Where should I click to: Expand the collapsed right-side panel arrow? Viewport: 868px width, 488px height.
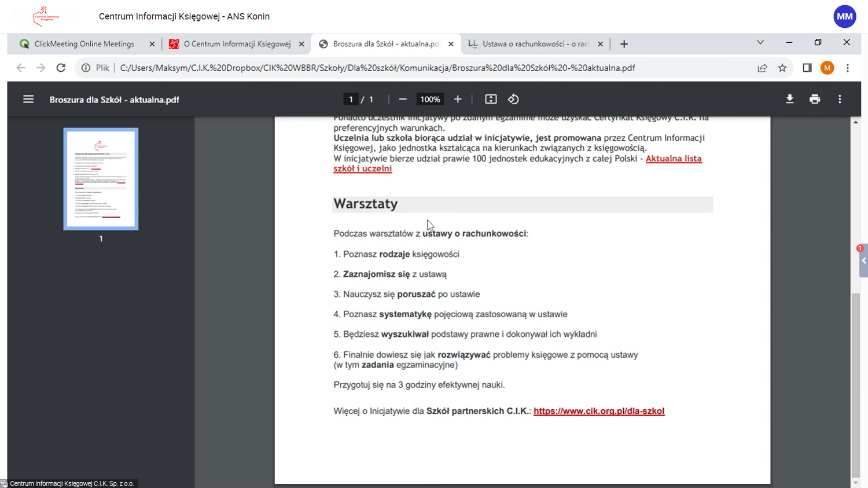[x=863, y=261]
